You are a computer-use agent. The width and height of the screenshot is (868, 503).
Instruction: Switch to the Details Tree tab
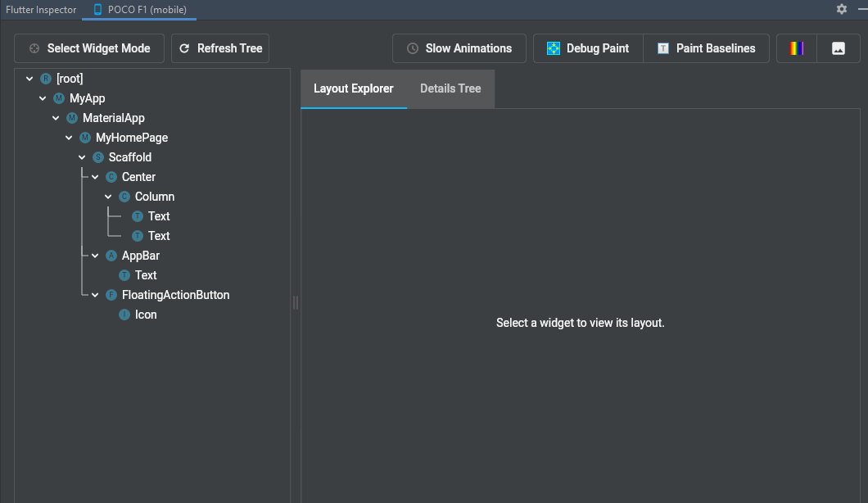tap(450, 88)
